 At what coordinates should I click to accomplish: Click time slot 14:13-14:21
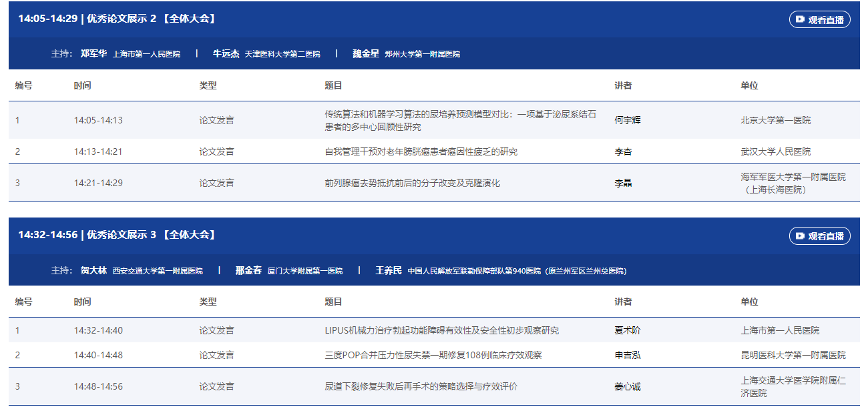(x=98, y=151)
